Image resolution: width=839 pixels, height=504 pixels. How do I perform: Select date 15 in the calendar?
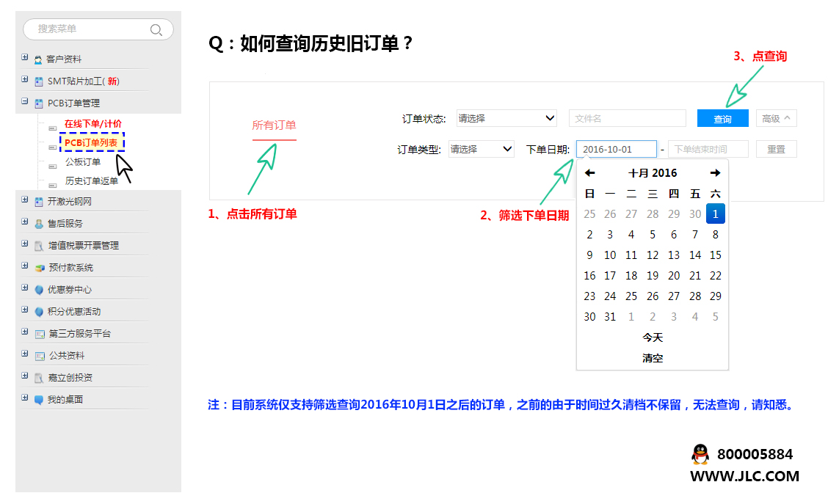[x=716, y=255]
